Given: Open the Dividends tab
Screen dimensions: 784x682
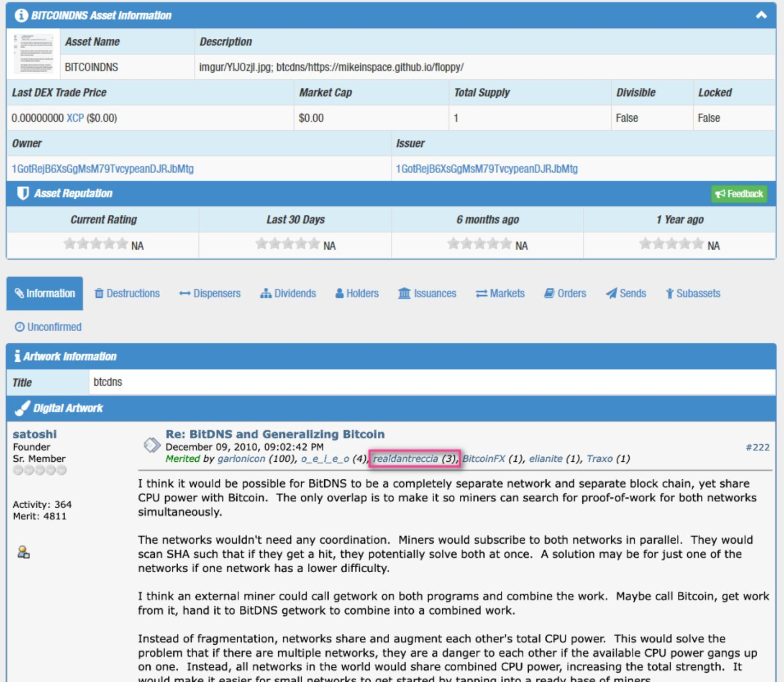Looking at the screenshot, I should tap(288, 293).
